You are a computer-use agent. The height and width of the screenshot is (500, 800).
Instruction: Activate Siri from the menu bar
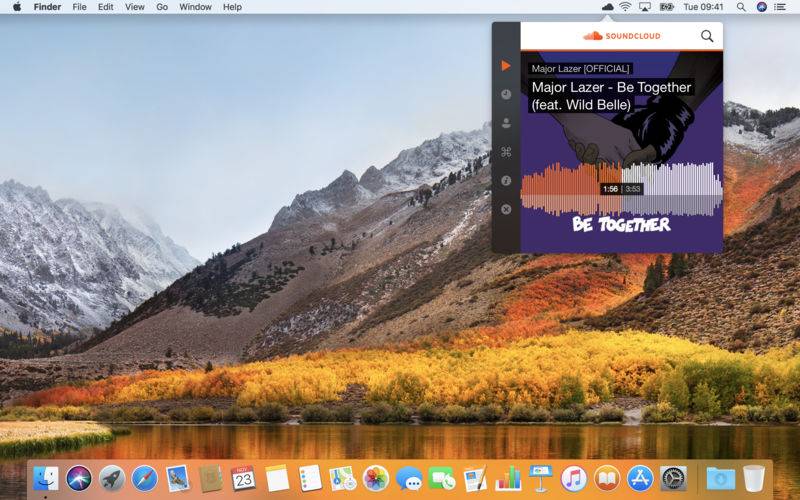coord(762,7)
